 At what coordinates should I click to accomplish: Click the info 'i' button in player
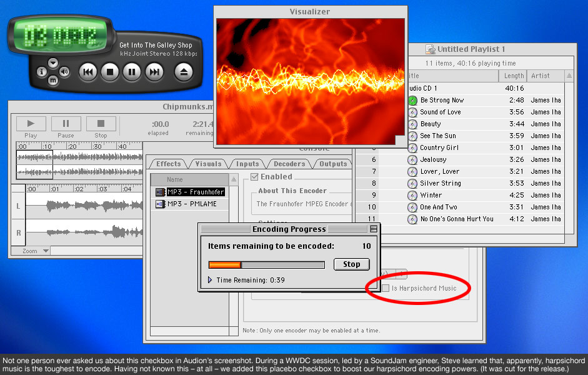point(42,72)
